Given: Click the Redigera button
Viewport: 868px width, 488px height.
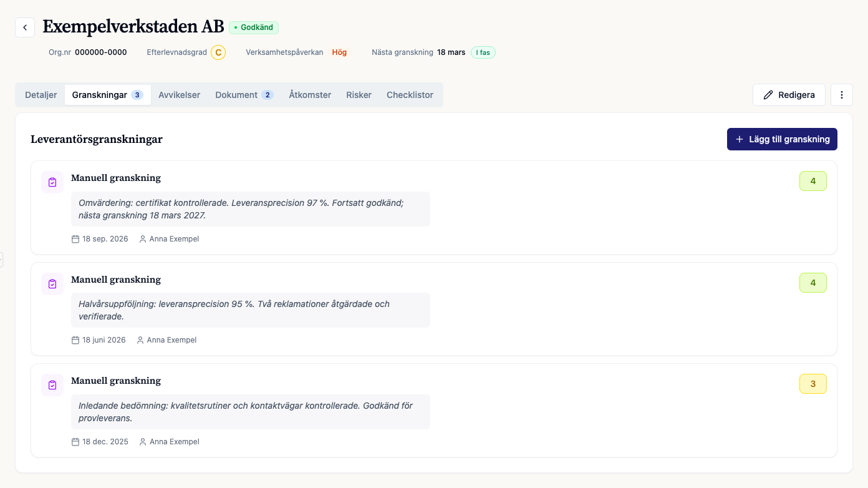Looking at the screenshot, I should [789, 95].
